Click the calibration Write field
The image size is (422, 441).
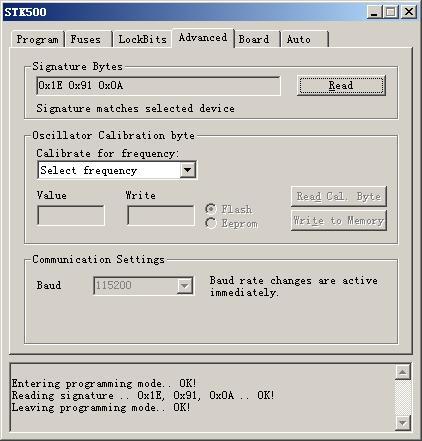161,215
